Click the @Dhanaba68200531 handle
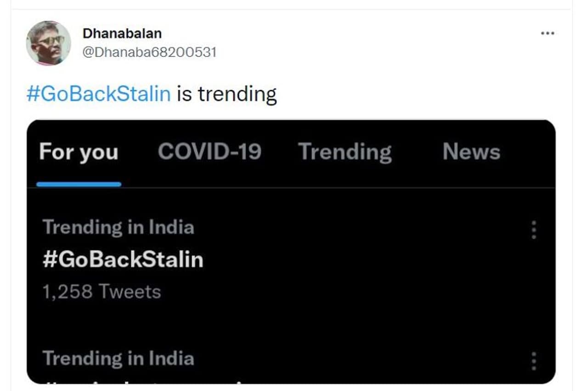 (149, 52)
